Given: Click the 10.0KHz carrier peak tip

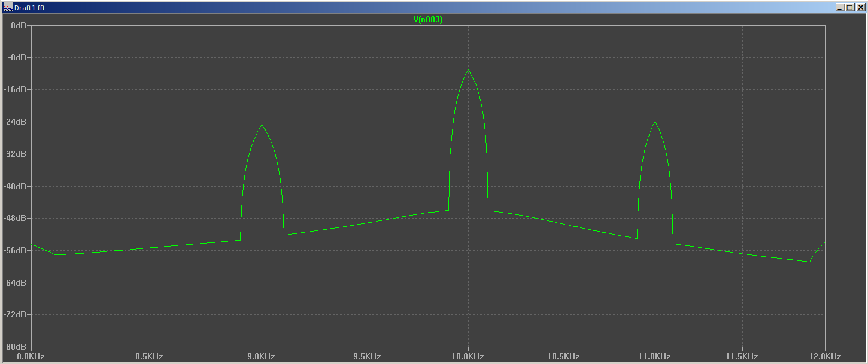Looking at the screenshot, I should tap(468, 69).
